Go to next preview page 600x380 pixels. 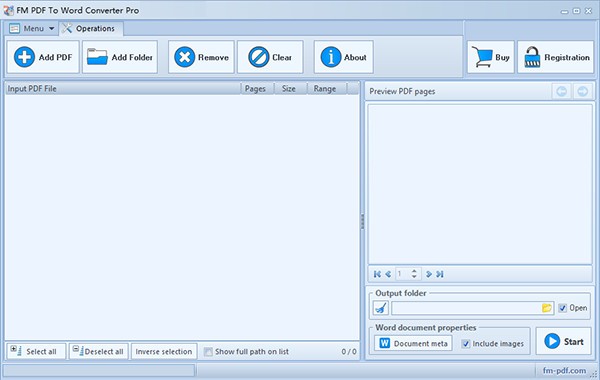pos(429,274)
